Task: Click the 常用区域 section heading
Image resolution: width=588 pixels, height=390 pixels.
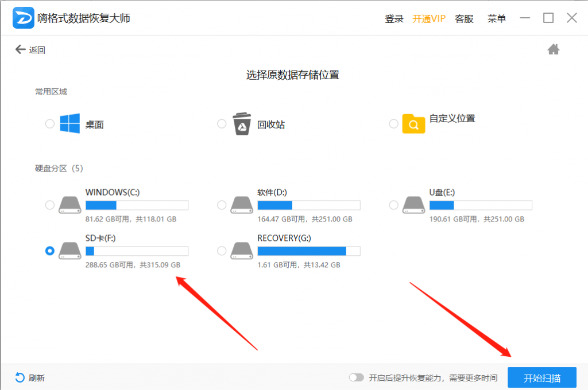Action: pos(51,92)
